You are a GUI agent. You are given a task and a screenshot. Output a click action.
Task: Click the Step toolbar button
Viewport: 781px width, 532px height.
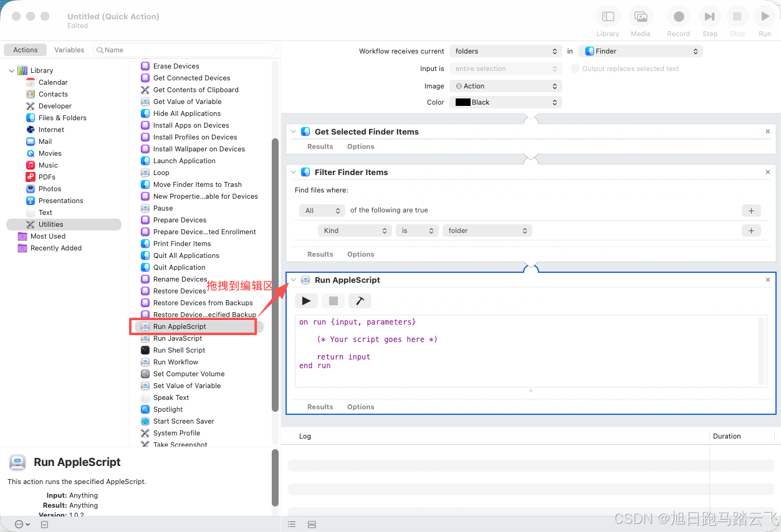click(x=710, y=17)
